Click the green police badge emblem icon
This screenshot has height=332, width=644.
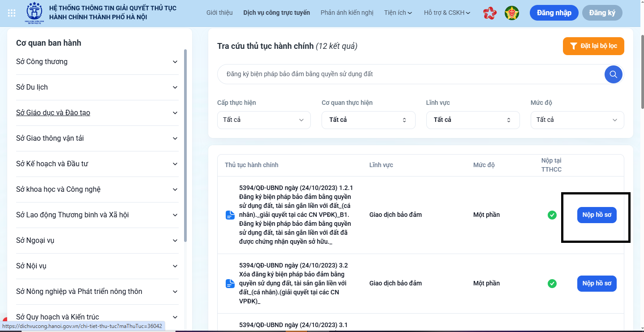[511, 13]
